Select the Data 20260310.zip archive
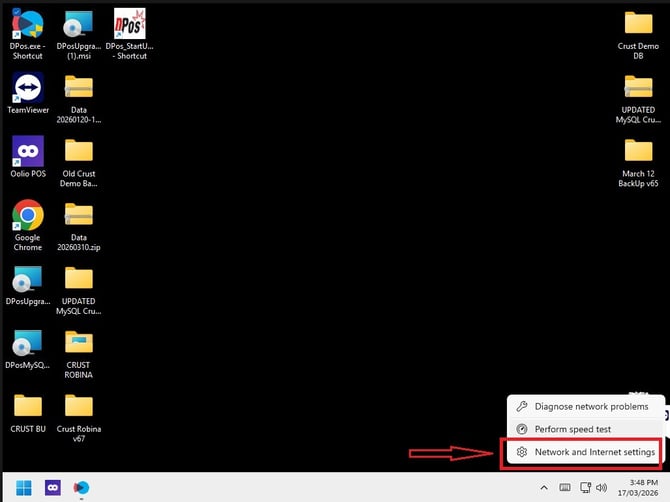Viewport: 670px width, 502px height. point(79,225)
